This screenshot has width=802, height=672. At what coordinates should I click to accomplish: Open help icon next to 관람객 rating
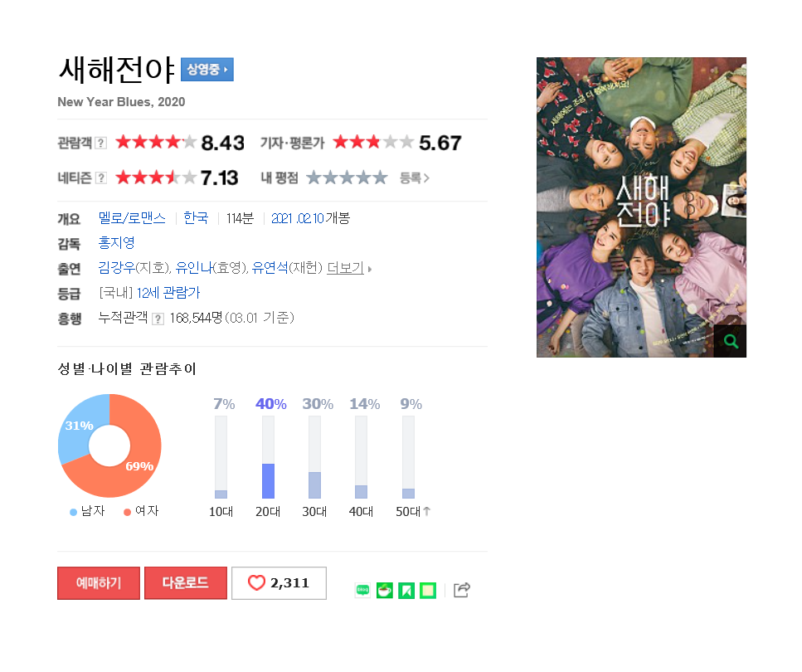[x=101, y=143]
